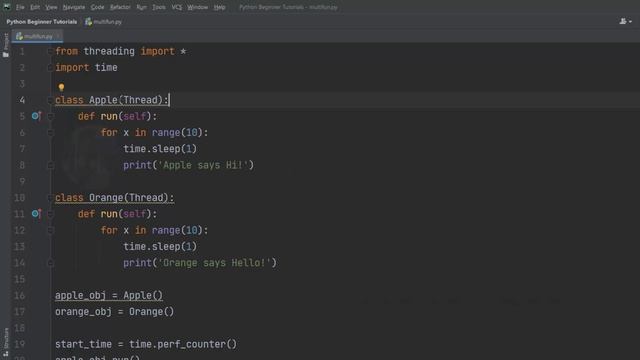Open the Run menu
This screenshot has width=640, height=360.
[x=141, y=7]
